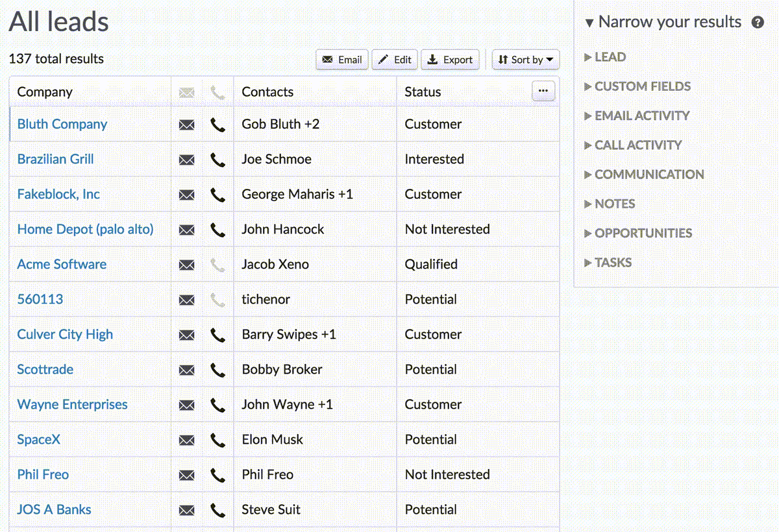Click Qualified status for Acme Software
This screenshot has width=779, height=532.
[431, 264]
